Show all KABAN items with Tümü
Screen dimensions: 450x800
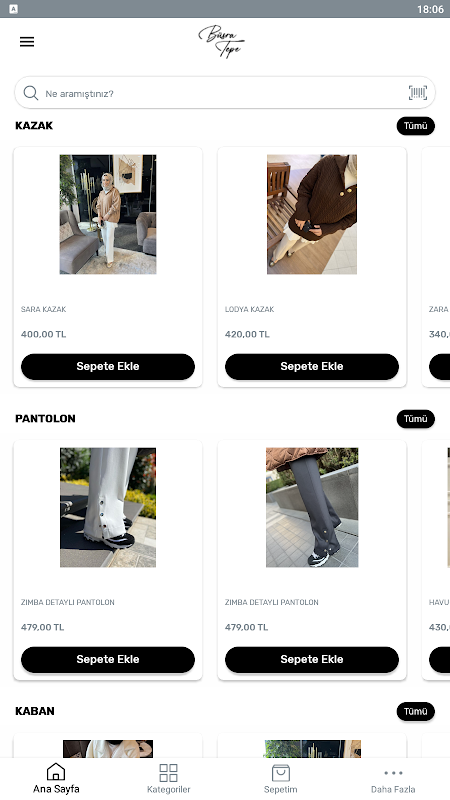(x=415, y=711)
